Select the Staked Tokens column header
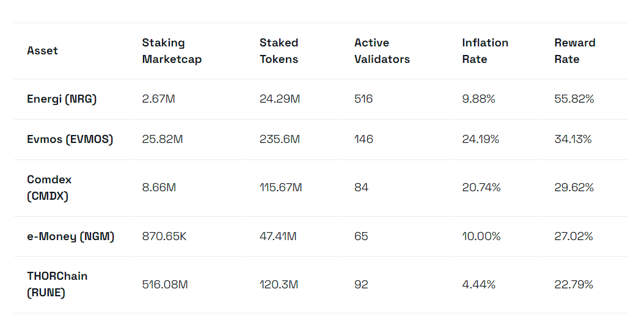 click(279, 51)
